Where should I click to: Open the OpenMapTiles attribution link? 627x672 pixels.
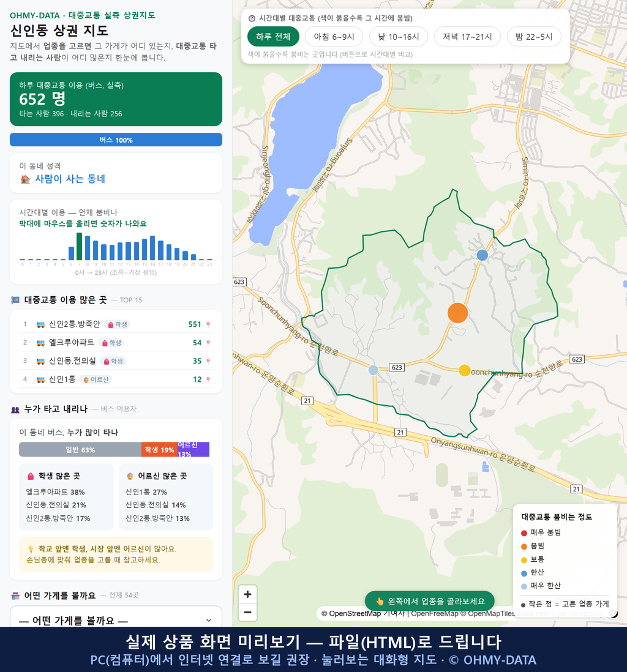(x=487, y=613)
